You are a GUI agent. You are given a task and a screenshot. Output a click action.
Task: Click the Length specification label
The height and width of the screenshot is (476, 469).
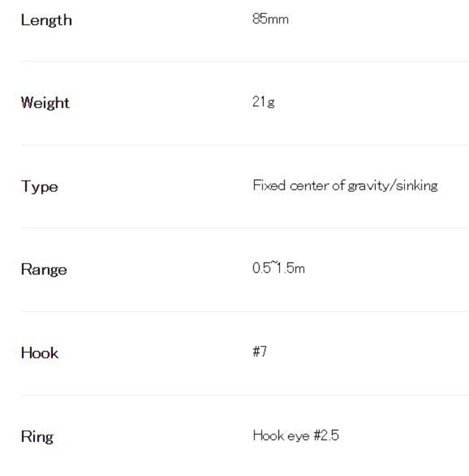click(46, 20)
